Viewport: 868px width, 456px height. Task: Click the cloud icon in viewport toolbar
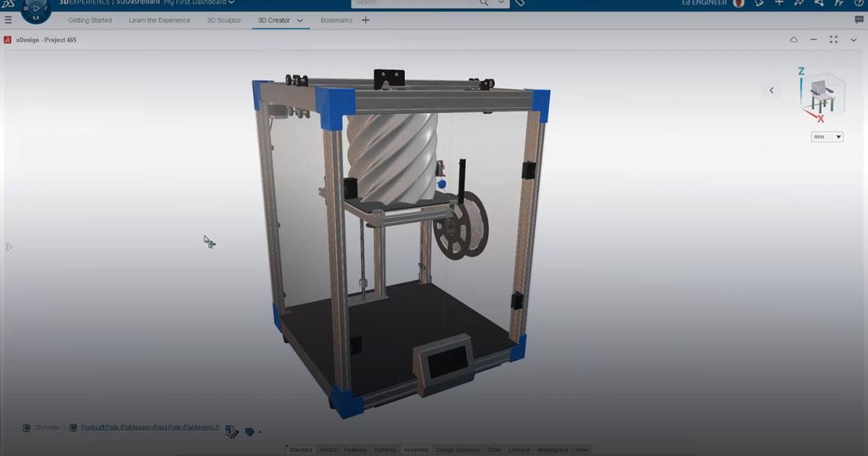tap(793, 41)
